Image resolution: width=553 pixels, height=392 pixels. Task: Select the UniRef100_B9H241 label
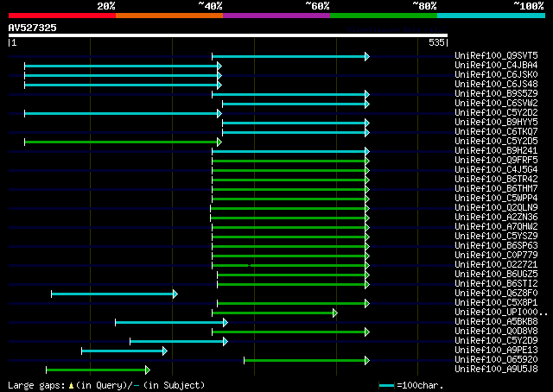tap(496, 150)
